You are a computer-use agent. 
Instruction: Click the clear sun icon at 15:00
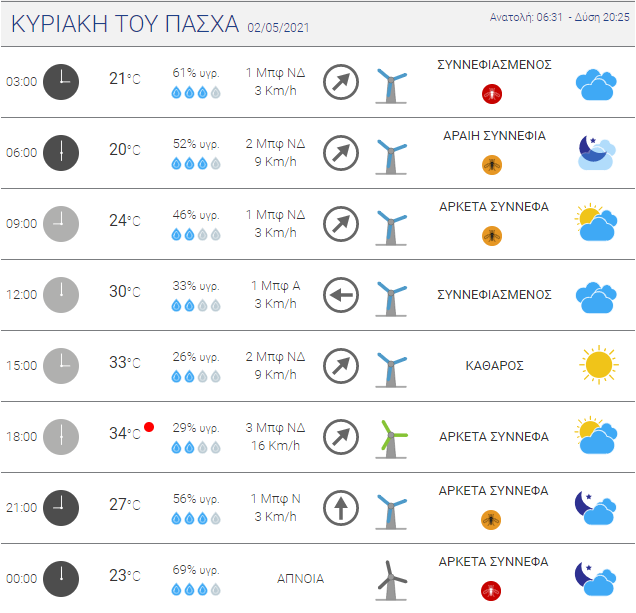[x=599, y=365]
